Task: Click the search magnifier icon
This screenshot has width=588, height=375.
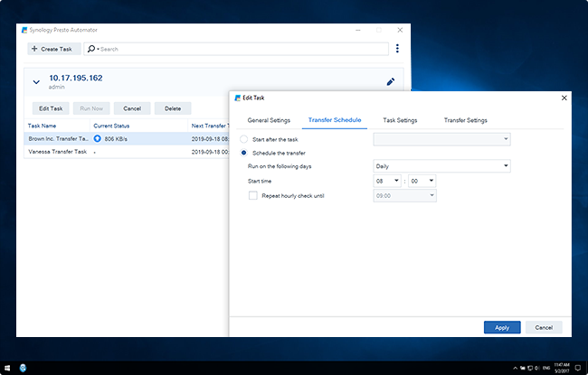Action: [91, 49]
